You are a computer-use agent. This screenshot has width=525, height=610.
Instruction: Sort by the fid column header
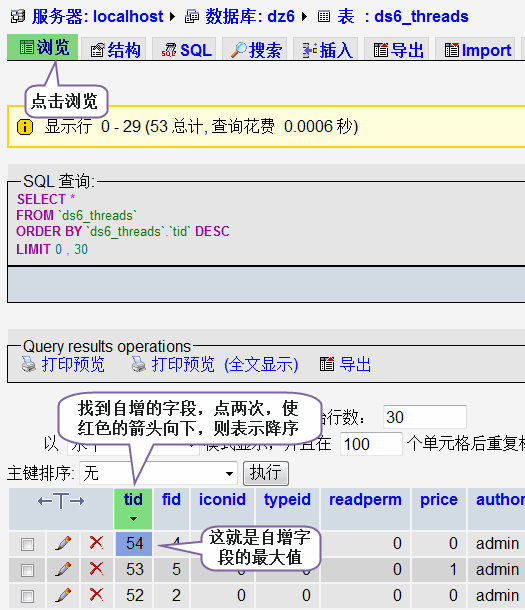(172, 500)
